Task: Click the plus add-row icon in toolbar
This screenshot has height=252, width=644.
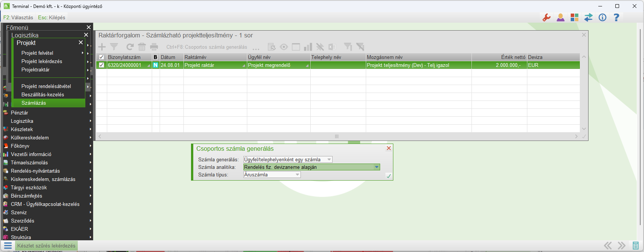Action: click(x=102, y=47)
